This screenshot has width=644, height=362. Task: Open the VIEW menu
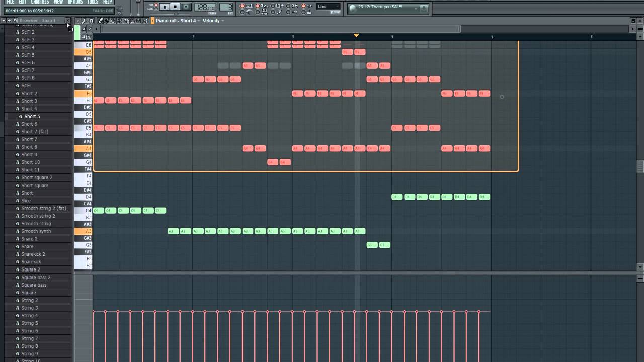[x=58, y=2]
